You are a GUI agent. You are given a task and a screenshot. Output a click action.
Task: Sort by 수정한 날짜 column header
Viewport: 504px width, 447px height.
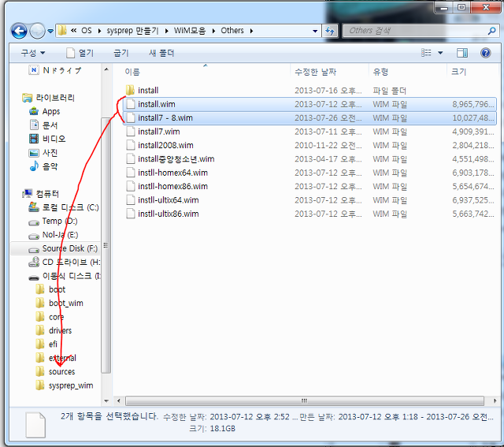315,72
